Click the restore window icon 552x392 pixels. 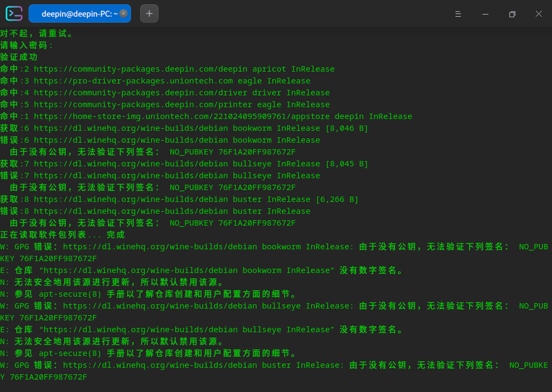[512, 14]
